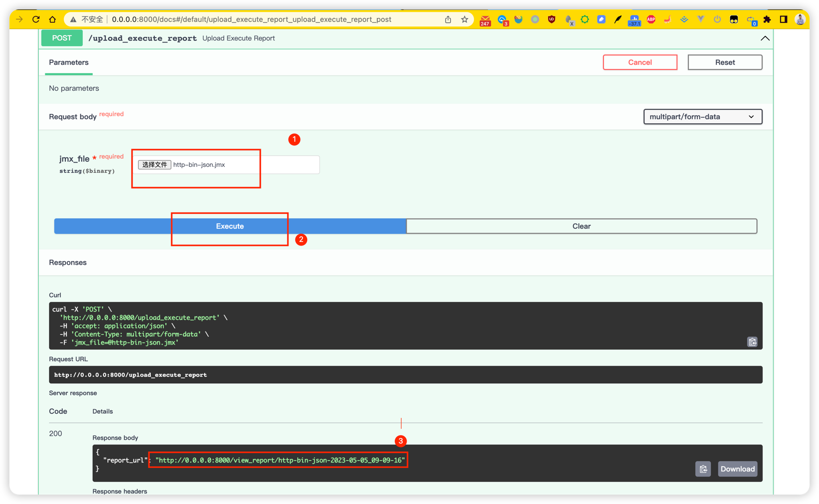
Task: Open the user profile avatar
Action: [800, 19]
